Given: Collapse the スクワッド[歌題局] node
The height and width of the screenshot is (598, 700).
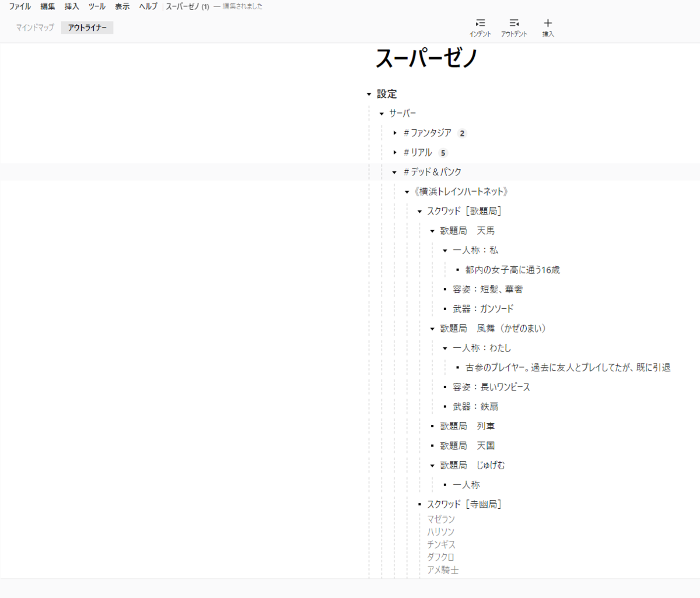Looking at the screenshot, I should (419, 212).
